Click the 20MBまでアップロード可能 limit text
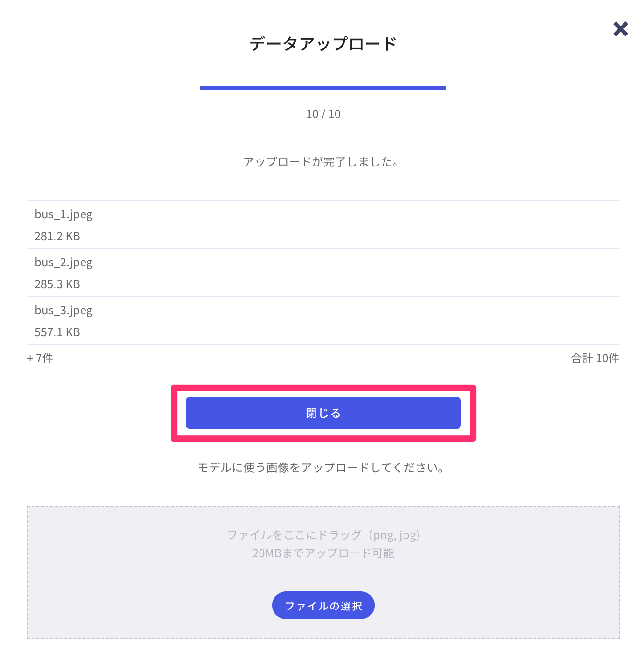The image size is (644, 664). coord(323,553)
